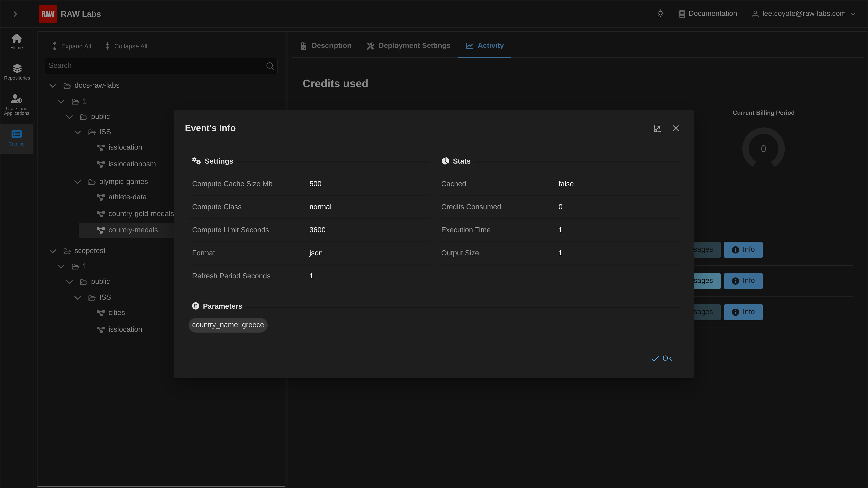This screenshot has width=868, height=488.
Task: Collapse the docs-raw-labs folder chevron
Action: pos(53,86)
